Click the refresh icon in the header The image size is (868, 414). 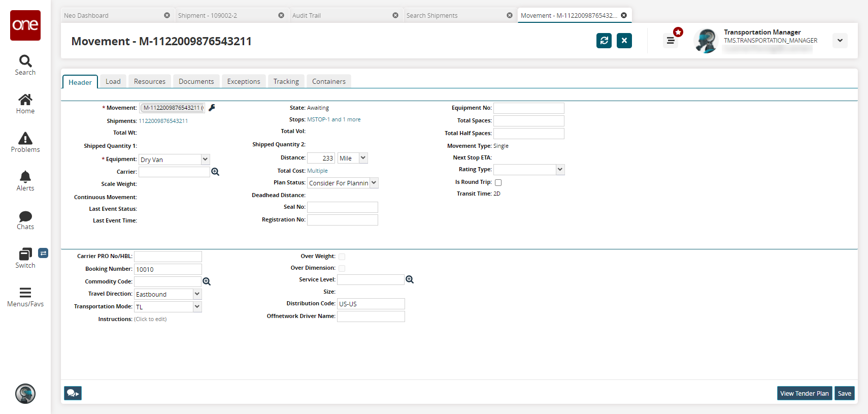coord(604,41)
